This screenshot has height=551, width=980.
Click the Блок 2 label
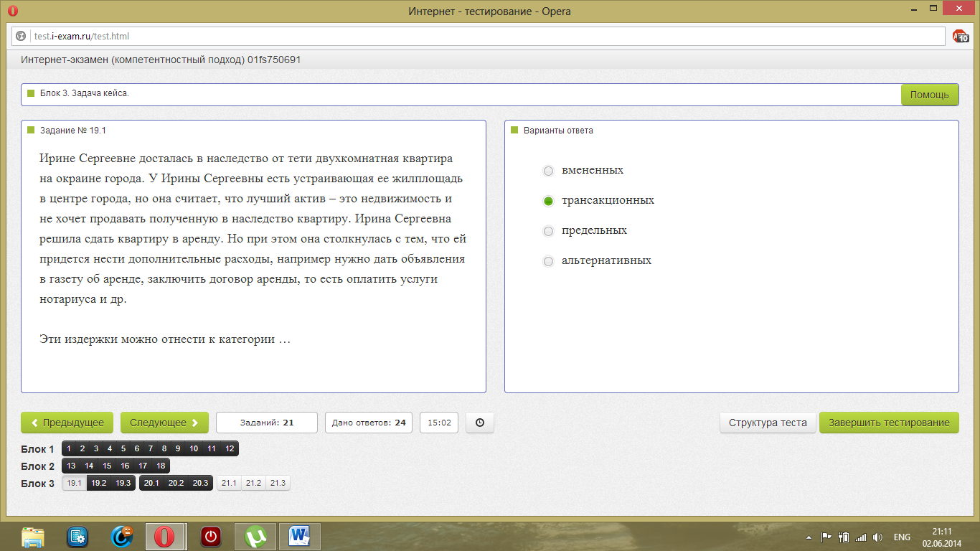point(38,466)
